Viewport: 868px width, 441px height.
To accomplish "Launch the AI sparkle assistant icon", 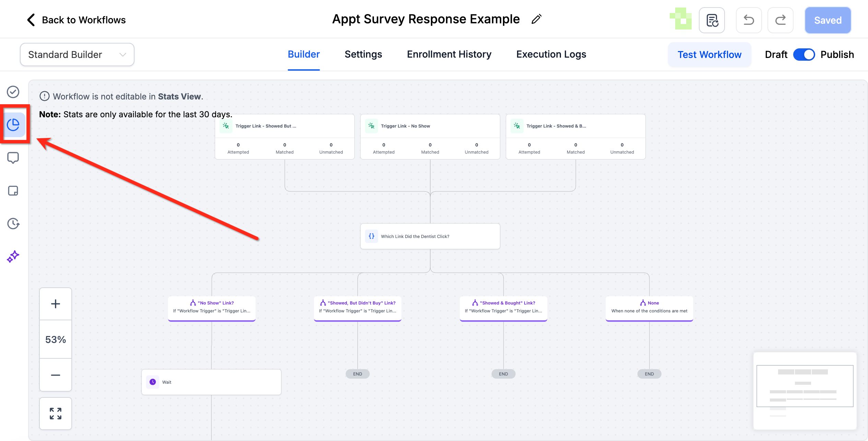I will [x=13, y=257].
